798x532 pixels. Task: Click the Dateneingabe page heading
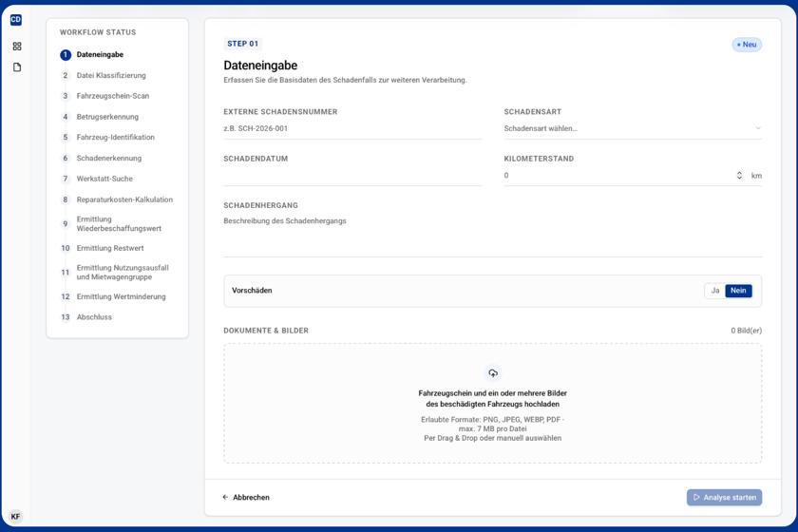pos(260,66)
